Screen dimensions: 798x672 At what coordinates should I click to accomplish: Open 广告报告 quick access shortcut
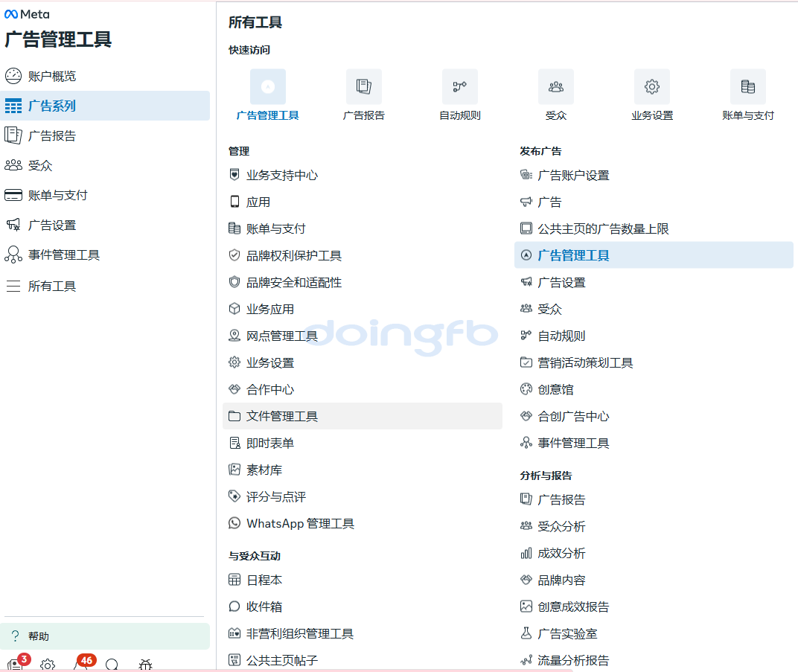pyautogui.click(x=364, y=96)
